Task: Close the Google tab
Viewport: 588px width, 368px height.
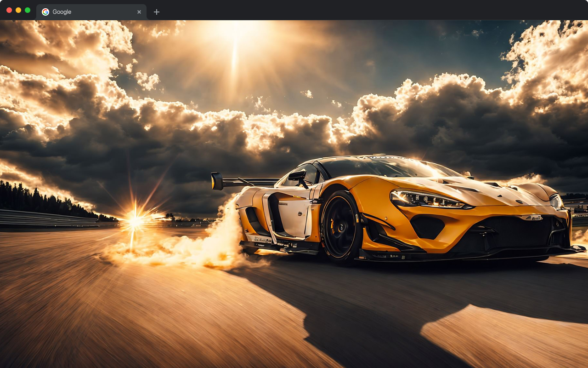Action: [x=139, y=12]
